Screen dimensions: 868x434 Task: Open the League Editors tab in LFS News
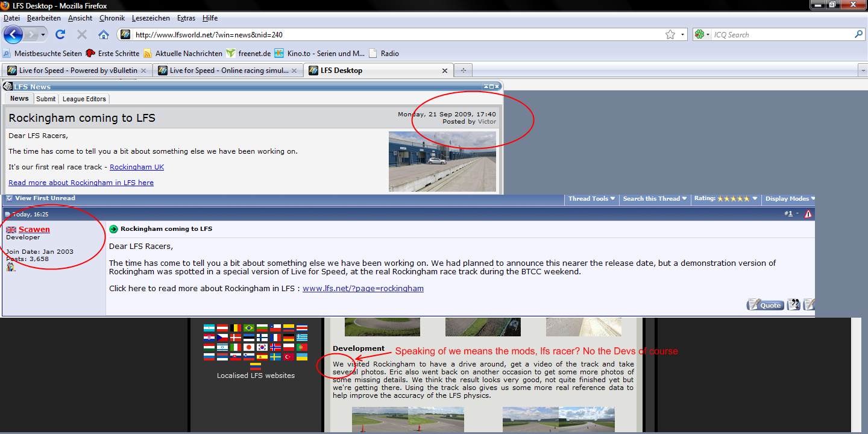(x=84, y=99)
